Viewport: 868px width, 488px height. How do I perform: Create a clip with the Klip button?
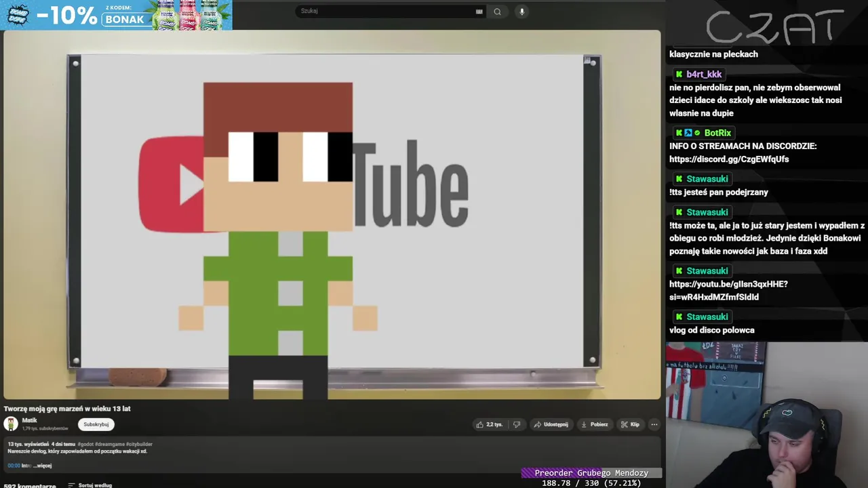(630, 424)
